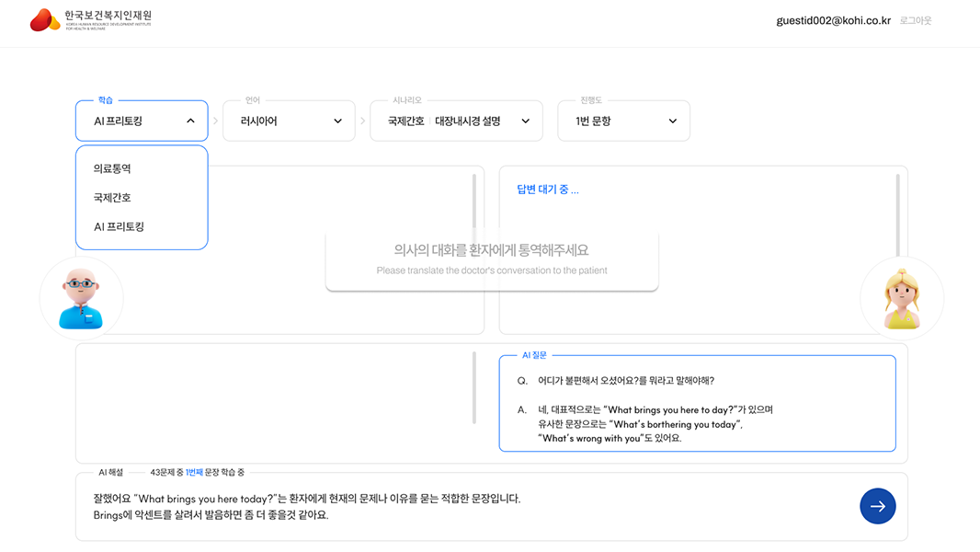
Task: Click the doctor dialogue panel scrollbar
Action: coord(474,202)
